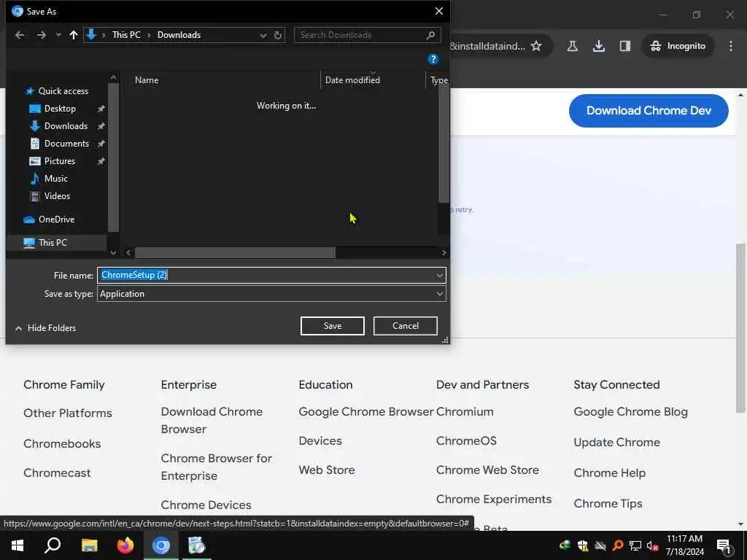Open Other Platforms link

68,413
